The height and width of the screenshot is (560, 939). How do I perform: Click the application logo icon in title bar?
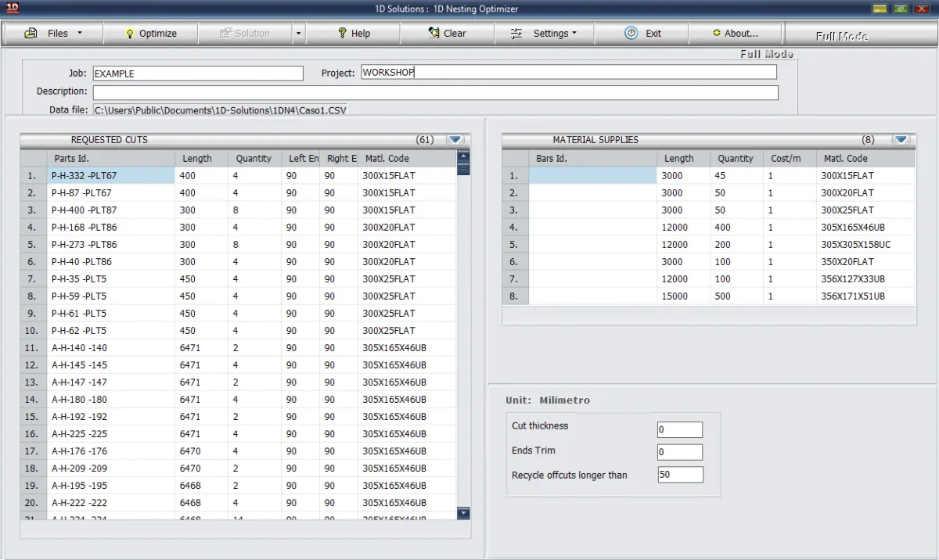click(x=11, y=8)
